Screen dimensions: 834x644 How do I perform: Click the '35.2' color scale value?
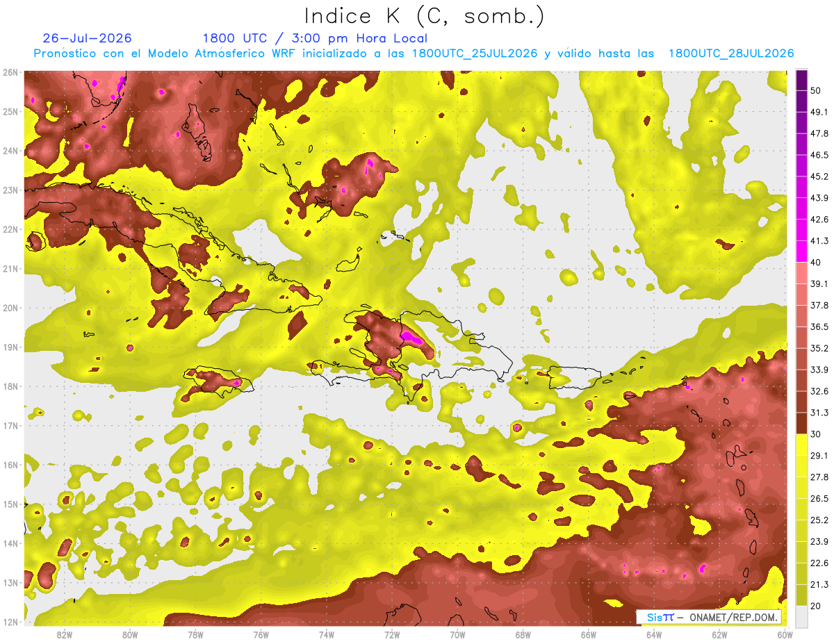[x=819, y=348]
